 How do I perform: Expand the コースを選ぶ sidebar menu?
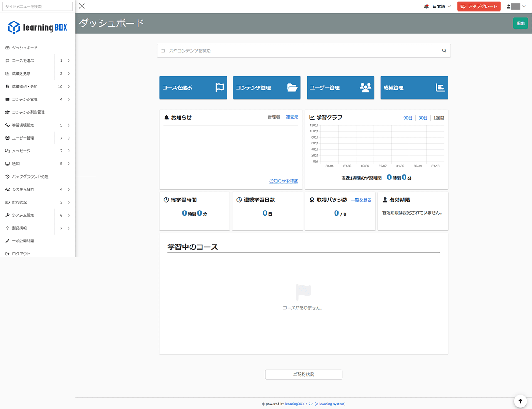[24, 61]
